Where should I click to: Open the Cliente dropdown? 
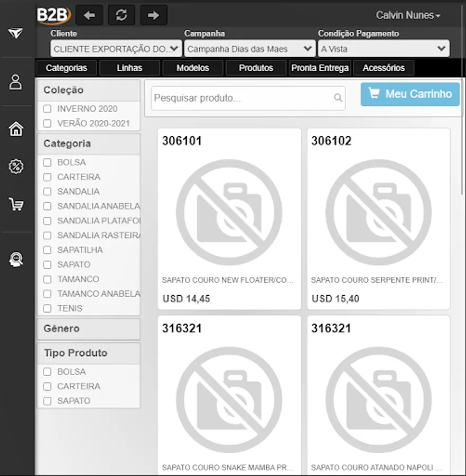coord(116,49)
